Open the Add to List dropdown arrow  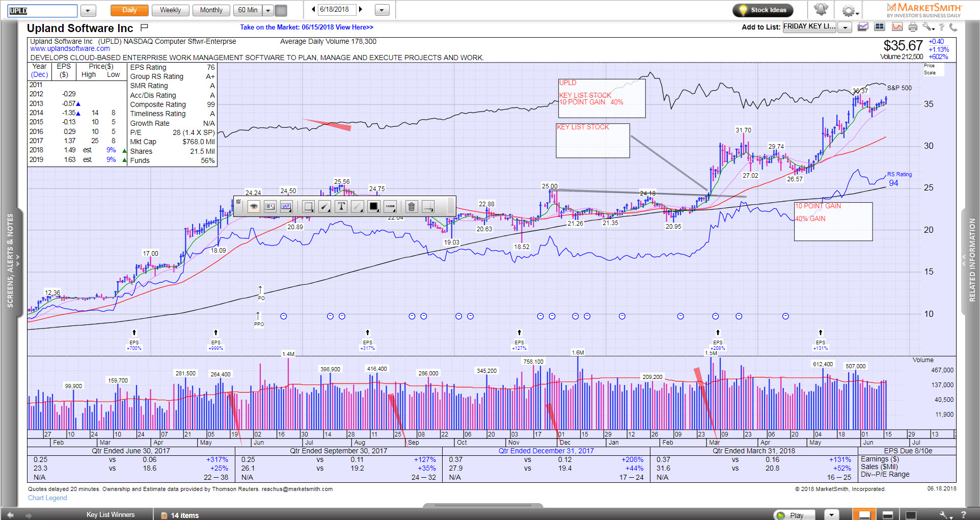point(845,28)
